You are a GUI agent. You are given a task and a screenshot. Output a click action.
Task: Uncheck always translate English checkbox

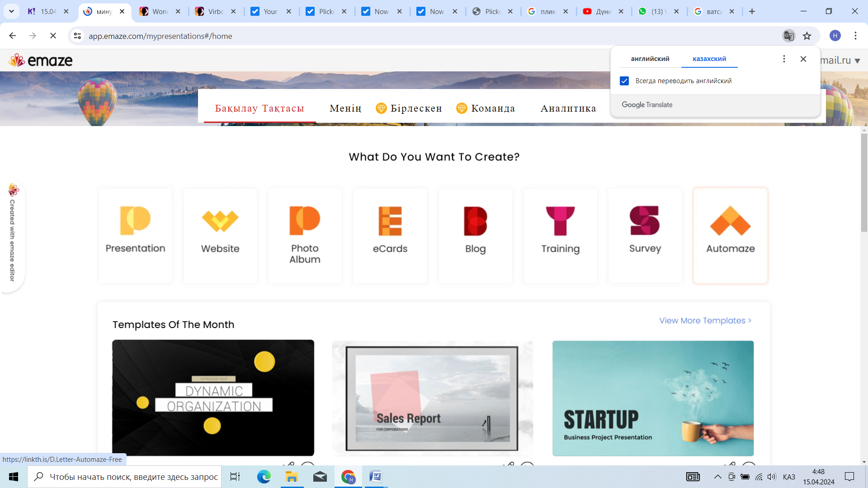[624, 81]
